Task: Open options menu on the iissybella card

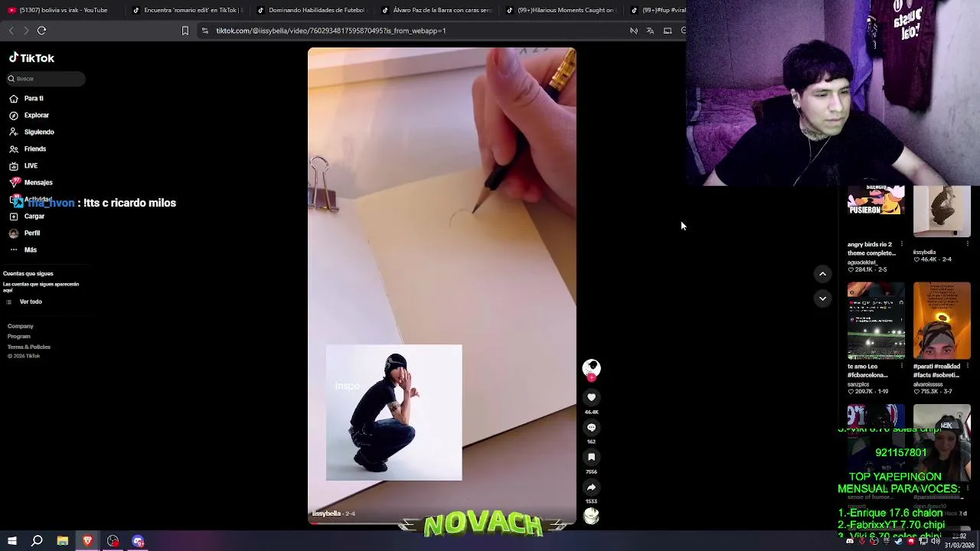Action: (x=968, y=244)
